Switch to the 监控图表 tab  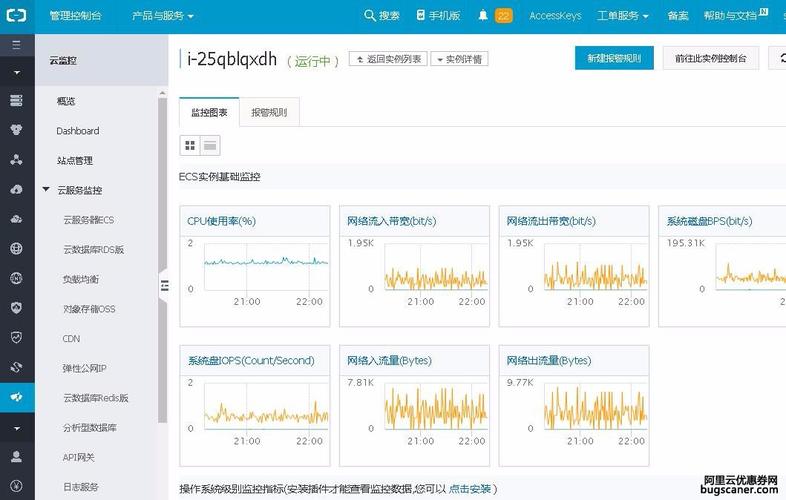point(209,112)
